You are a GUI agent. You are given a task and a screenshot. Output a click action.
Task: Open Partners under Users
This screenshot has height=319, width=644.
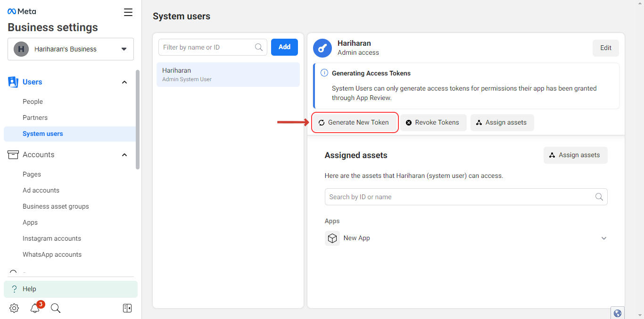coord(35,118)
